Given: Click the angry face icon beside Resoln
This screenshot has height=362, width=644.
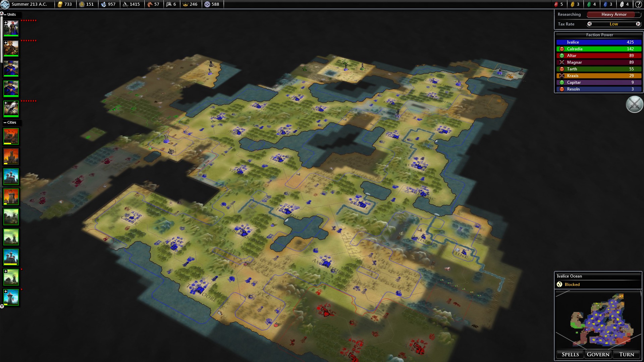Looking at the screenshot, I should [562, 89].
